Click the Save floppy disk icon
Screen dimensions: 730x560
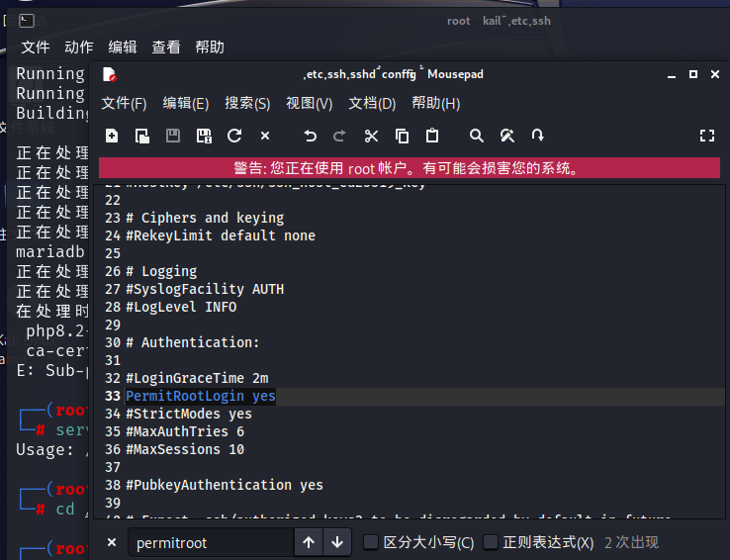pyautogui.click(x=173, y=136)
